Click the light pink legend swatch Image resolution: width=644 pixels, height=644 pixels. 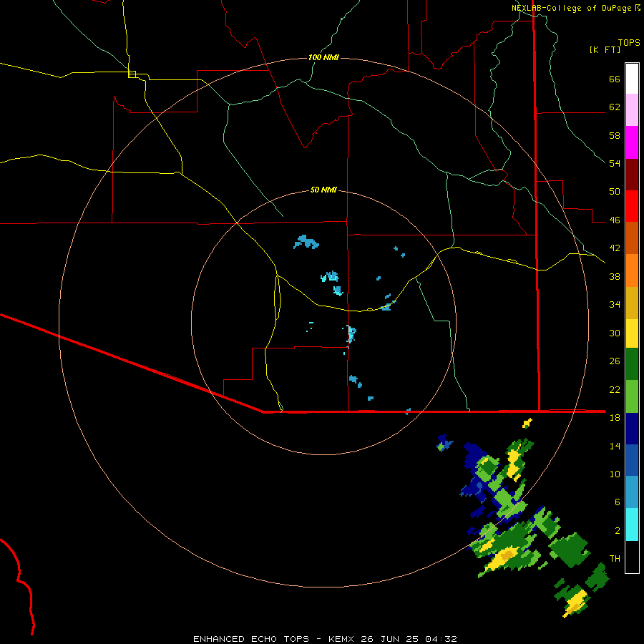(632, 110)
